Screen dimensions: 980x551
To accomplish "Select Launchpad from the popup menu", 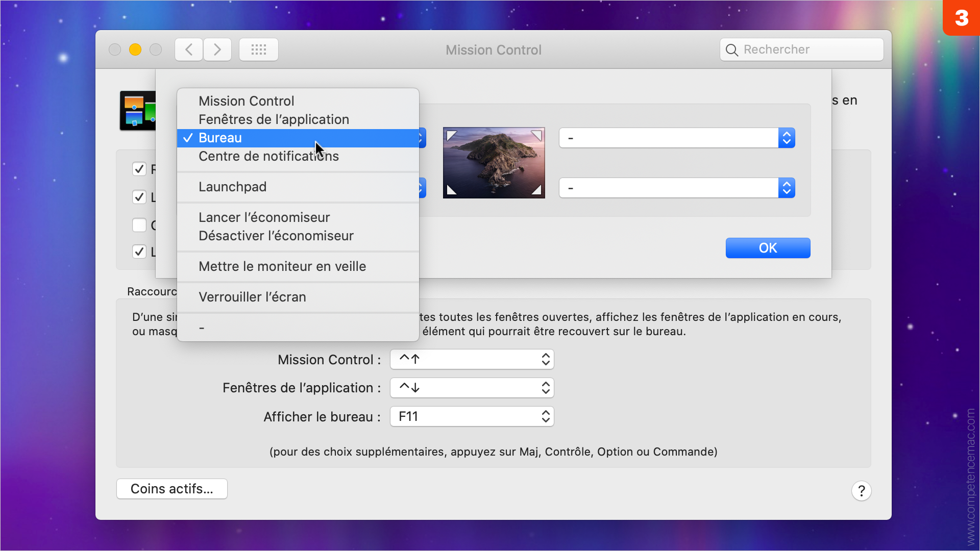I will coord(233,187).
